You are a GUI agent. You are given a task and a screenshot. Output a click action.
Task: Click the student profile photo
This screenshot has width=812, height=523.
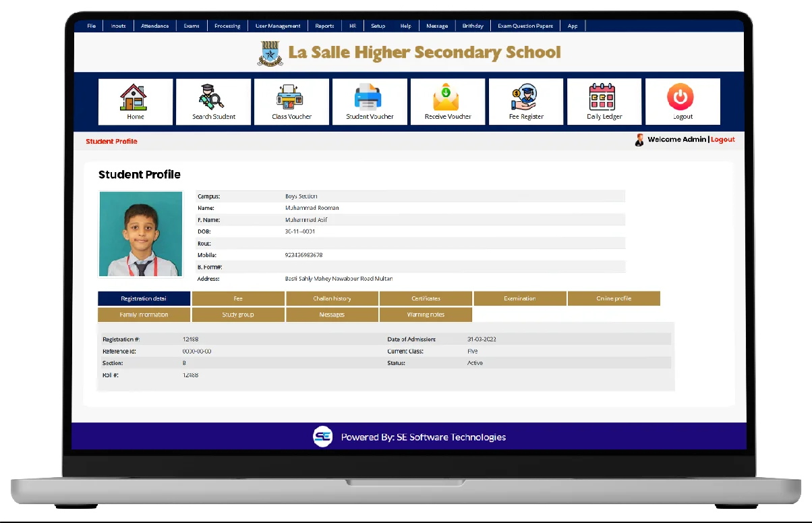pyautogui.click(x=141, y=234)
